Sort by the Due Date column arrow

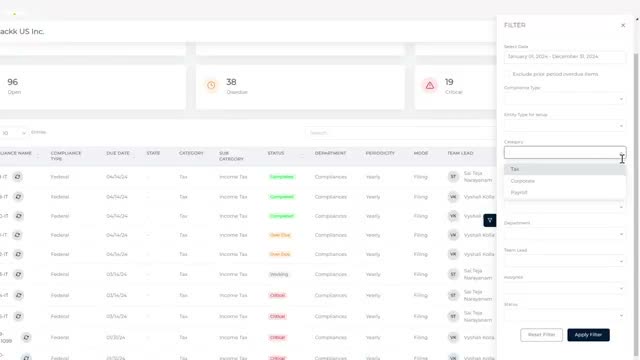coord(134,156)
